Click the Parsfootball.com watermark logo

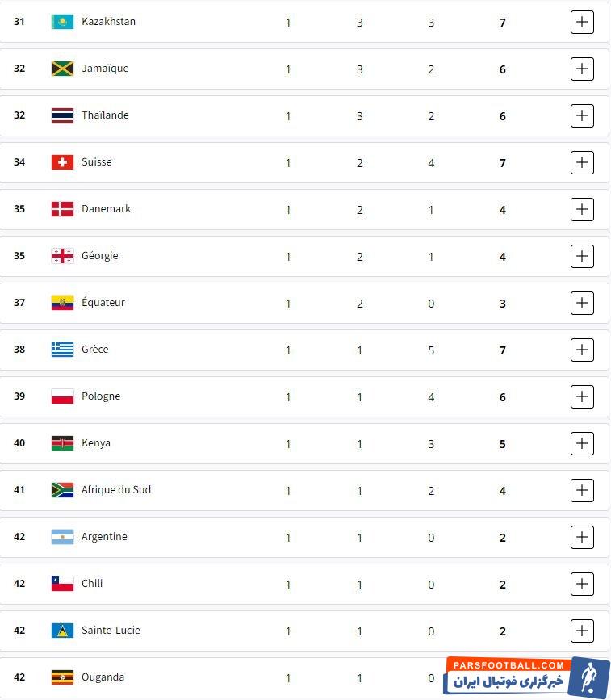point(527,677)
